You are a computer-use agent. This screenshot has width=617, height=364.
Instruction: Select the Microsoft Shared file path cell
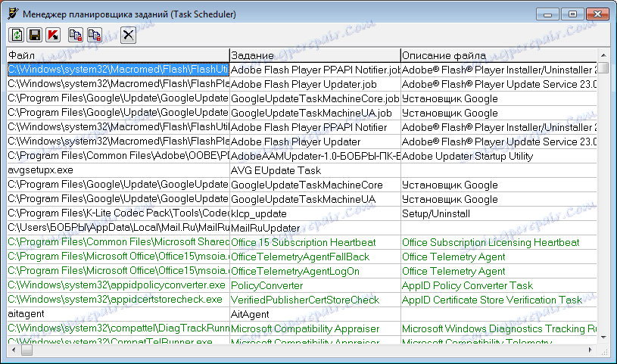(118, 242)
